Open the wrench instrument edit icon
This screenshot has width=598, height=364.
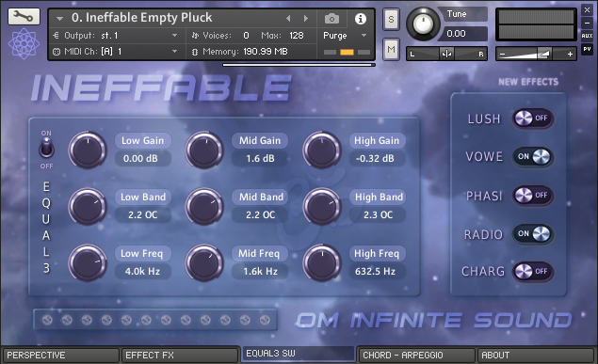coord(24,16)
